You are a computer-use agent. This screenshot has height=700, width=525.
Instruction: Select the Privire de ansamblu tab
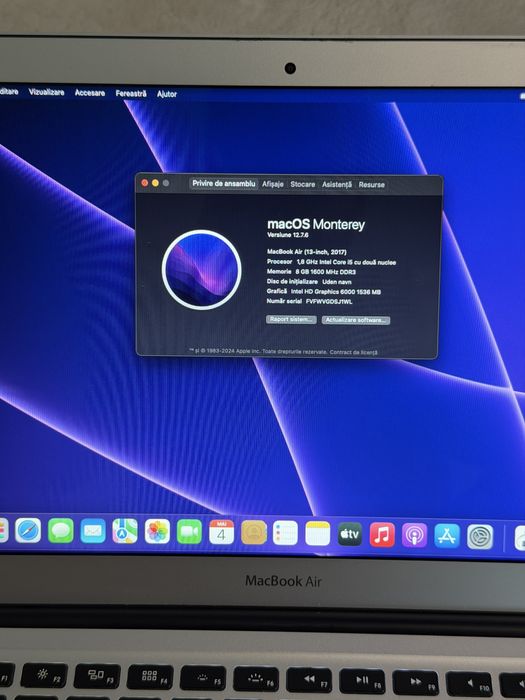click(224, 183)
